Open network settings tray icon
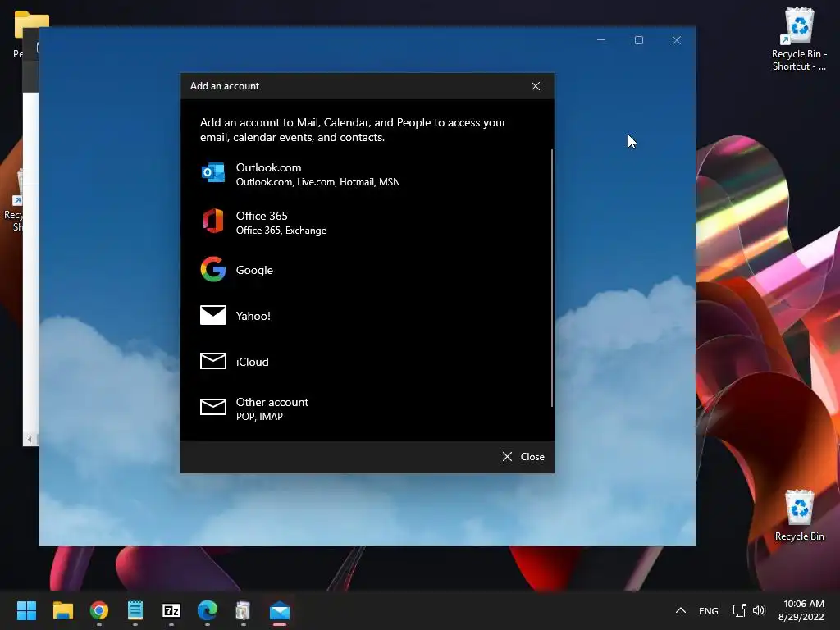This screenshot has height=630, width=840. coord(740,610)
